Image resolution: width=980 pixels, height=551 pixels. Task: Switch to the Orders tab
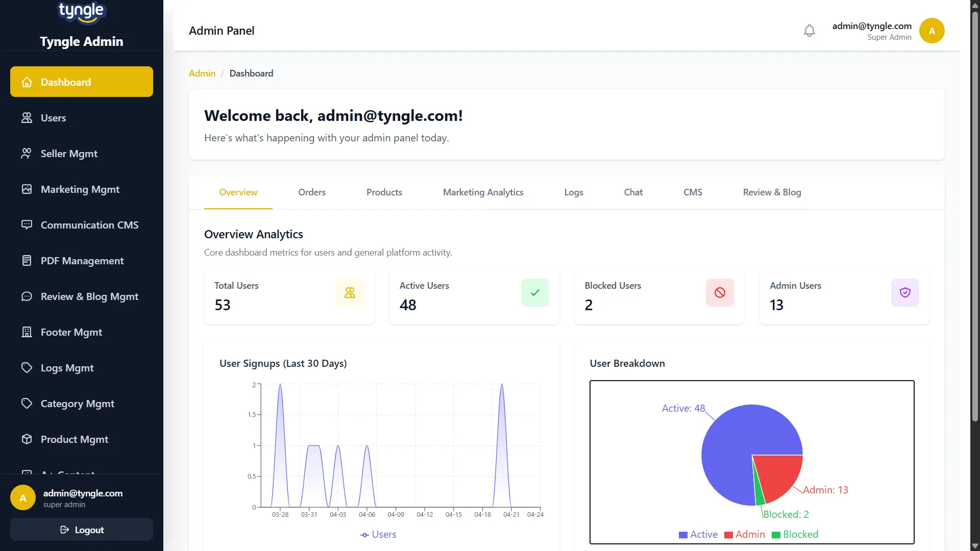point(312,192)
